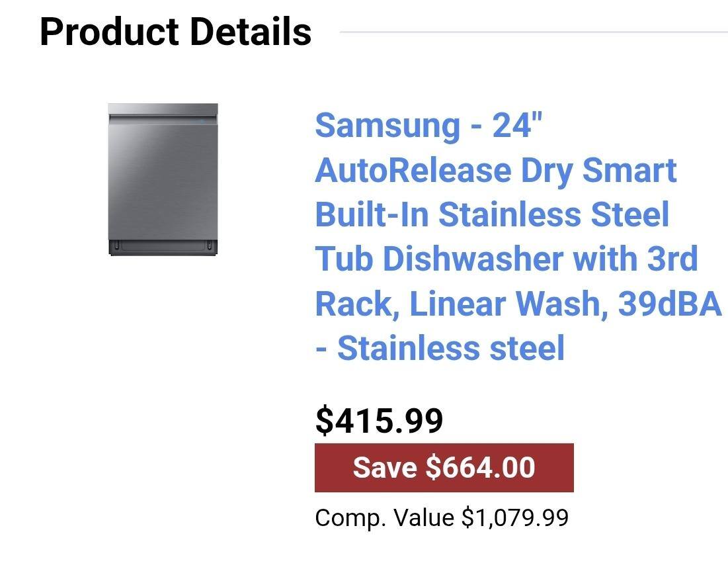Click "Rack, Linear Wash, 39dBA" title line
The height and width of the screenshot is (577, 728).
click(518, 304)
